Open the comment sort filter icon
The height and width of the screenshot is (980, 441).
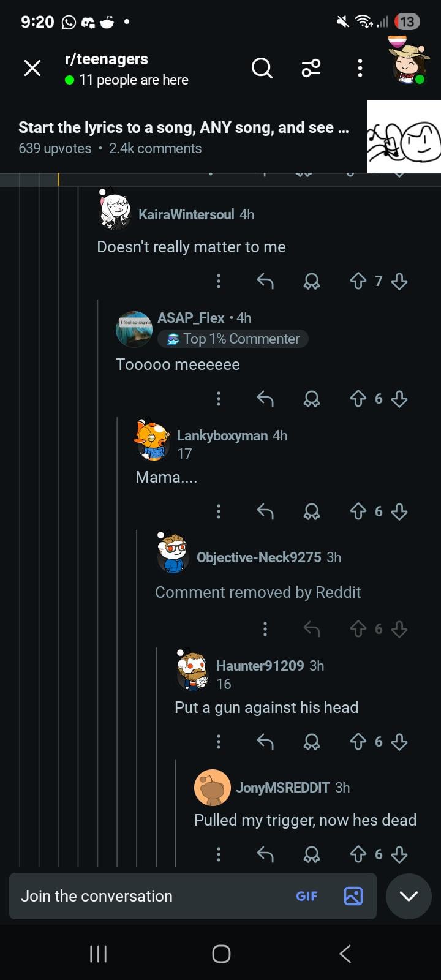311,68
